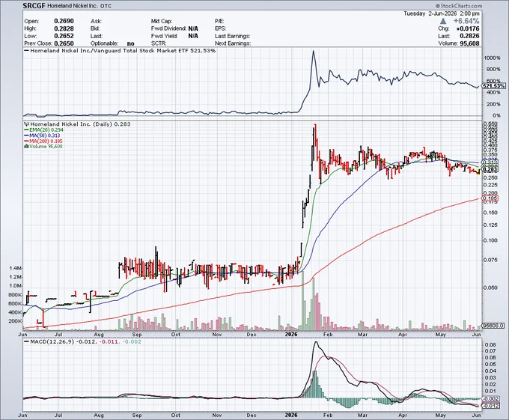Click the 0.283 current price tag on axis

490,169
